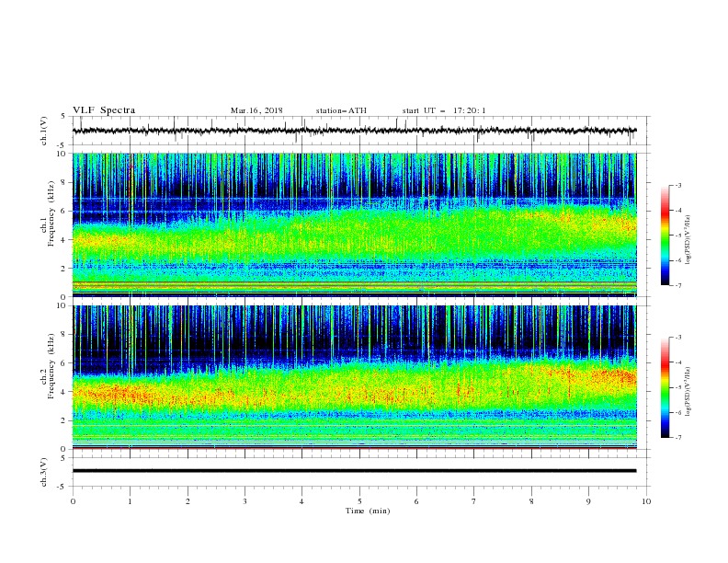728x563 pixels.
Task: Click the "ch.3(V)" axis label
Action: point(44,472)
